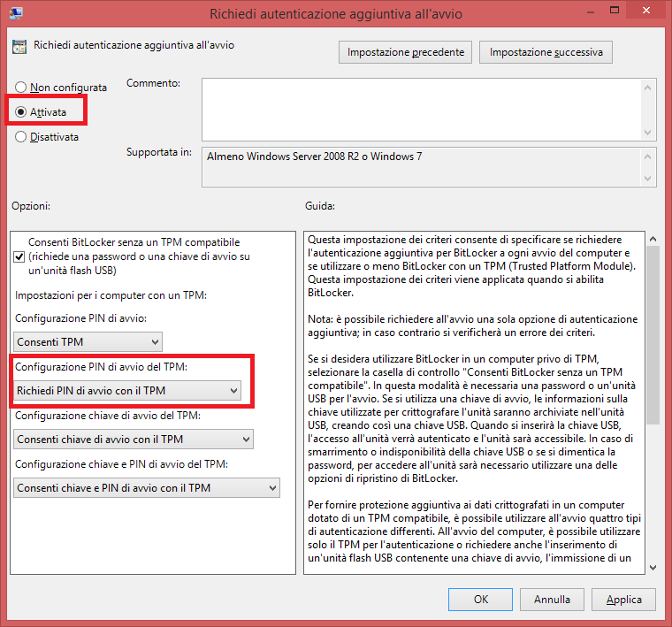Click inside the Commento text box
Screen dimensions: 672x627
pos(421,110)
